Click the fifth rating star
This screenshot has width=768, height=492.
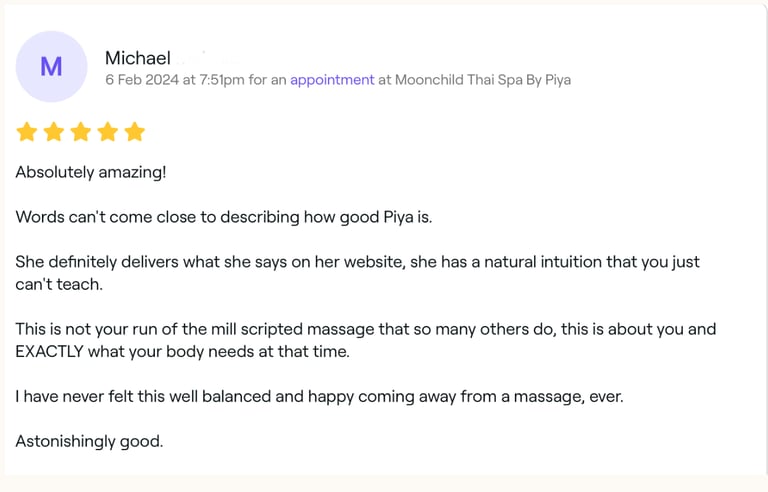pos(134,132)
